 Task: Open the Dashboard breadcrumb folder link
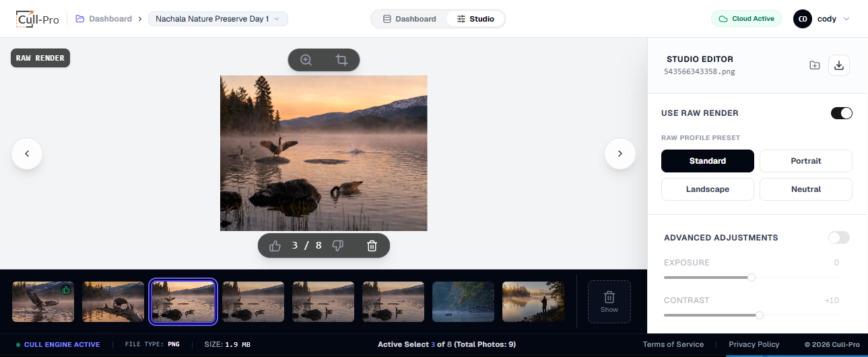(x=104, y=19)
